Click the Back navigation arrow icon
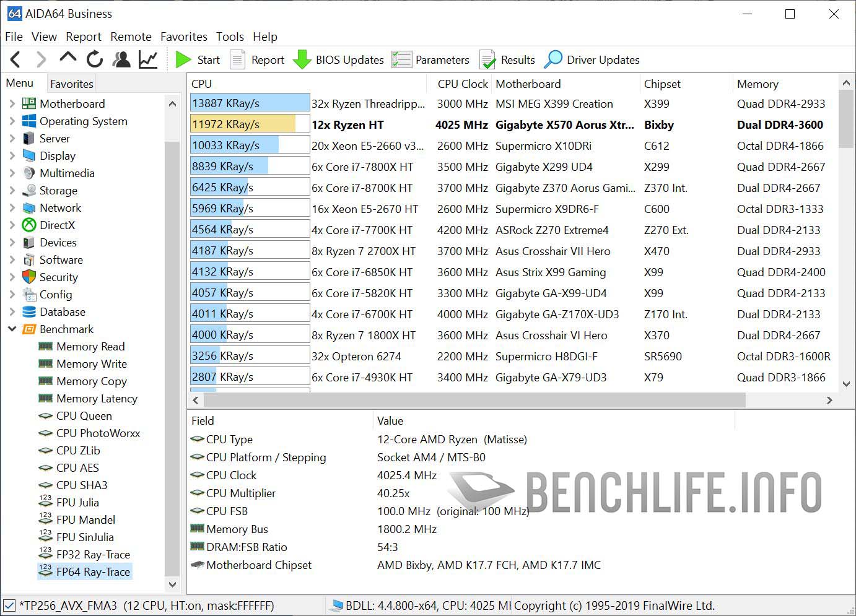This screenshot has width=856, height=616. 15,59
